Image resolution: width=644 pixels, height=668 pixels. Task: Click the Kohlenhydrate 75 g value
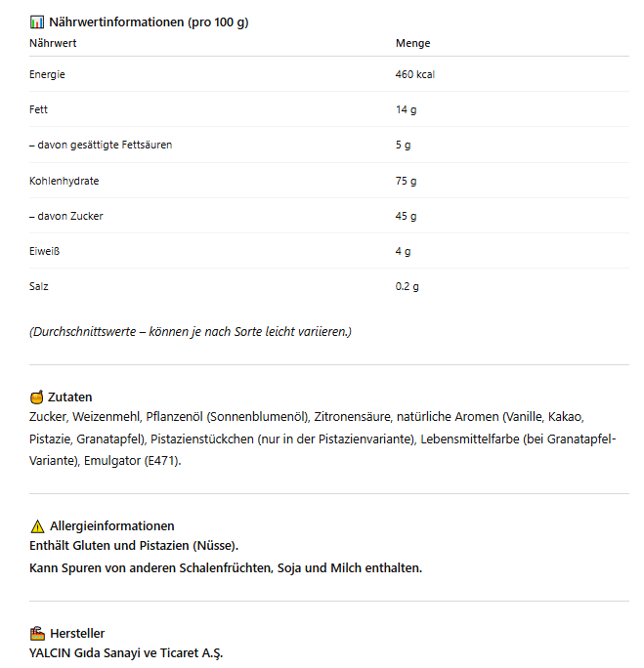(406, 181)
